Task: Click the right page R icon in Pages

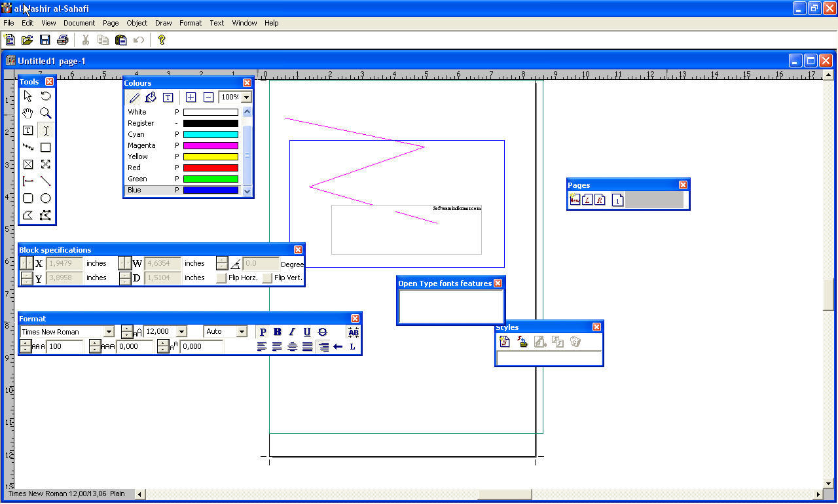Action: point(600,200)
